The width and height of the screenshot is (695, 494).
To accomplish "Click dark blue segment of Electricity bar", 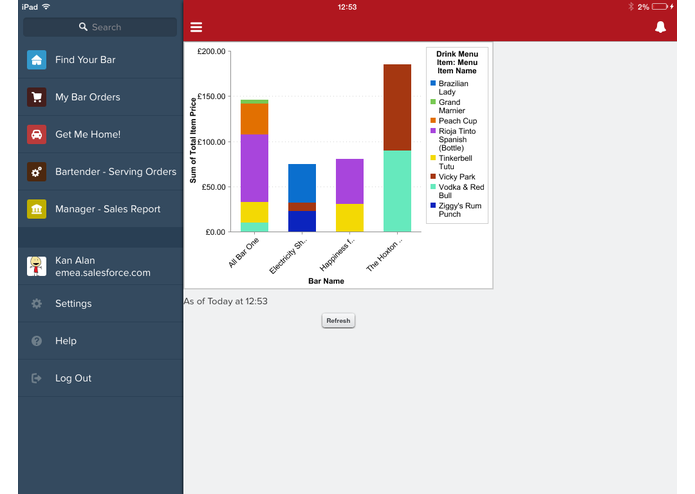I will click(x=302, y=221).
